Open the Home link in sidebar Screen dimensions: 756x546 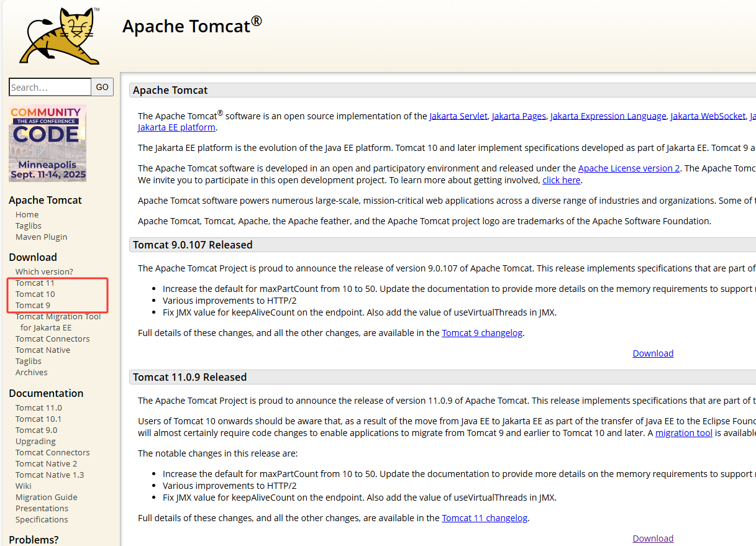27,214
